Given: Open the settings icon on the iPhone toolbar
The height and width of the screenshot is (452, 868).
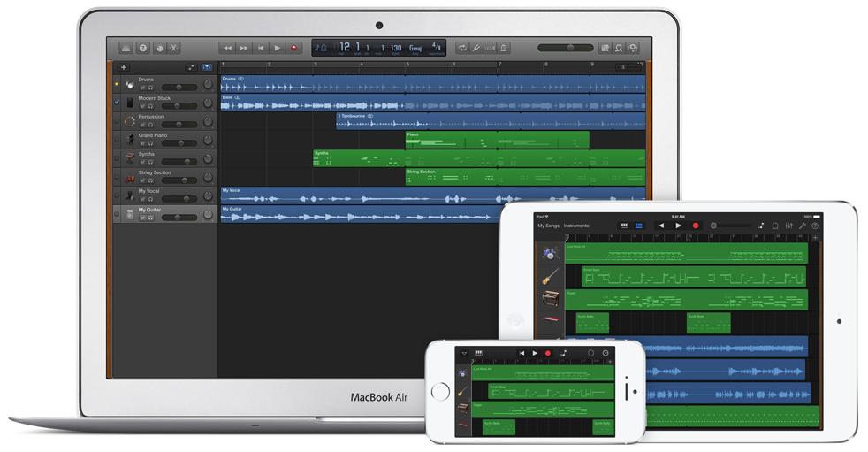Looking at the screenshot, I should click(605, 353).
